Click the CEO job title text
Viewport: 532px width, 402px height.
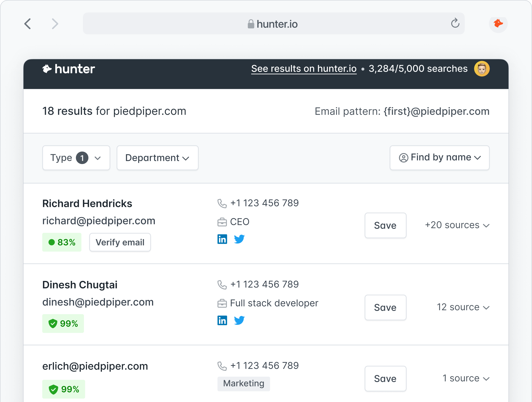click(240, 222)
